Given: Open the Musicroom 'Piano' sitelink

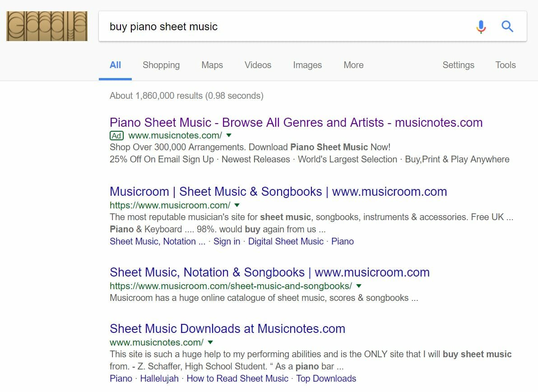Looking at the screenshot, I should pos(343,241).
